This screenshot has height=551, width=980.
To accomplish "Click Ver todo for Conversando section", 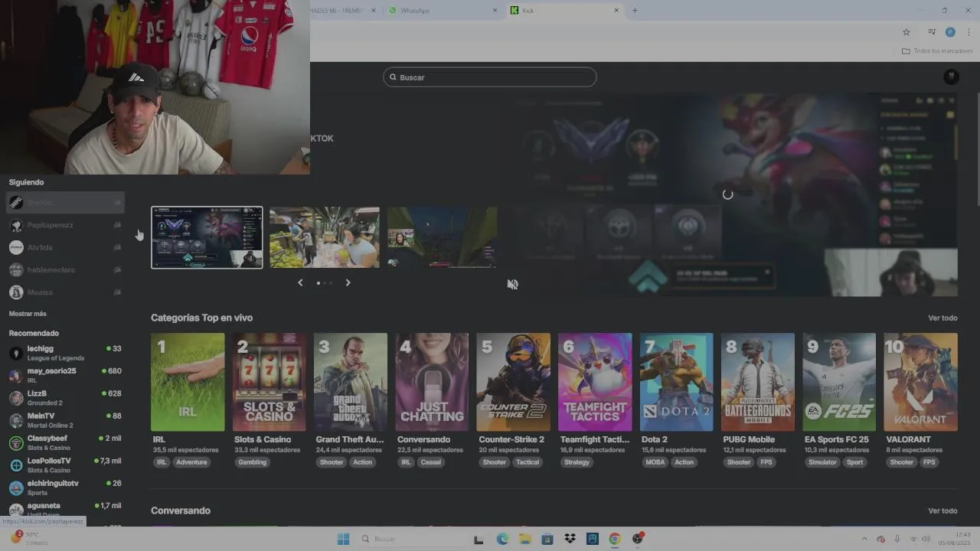I will coord(942,510).
